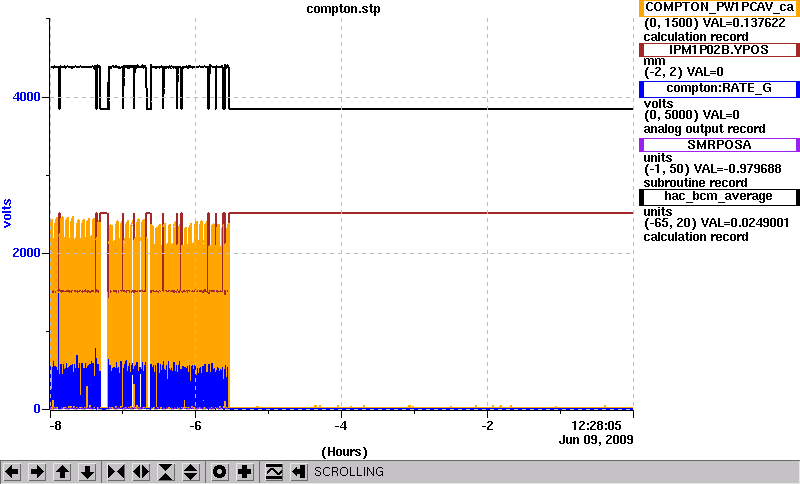Click the '(Hours)' x-axis label

click(344, 451)
